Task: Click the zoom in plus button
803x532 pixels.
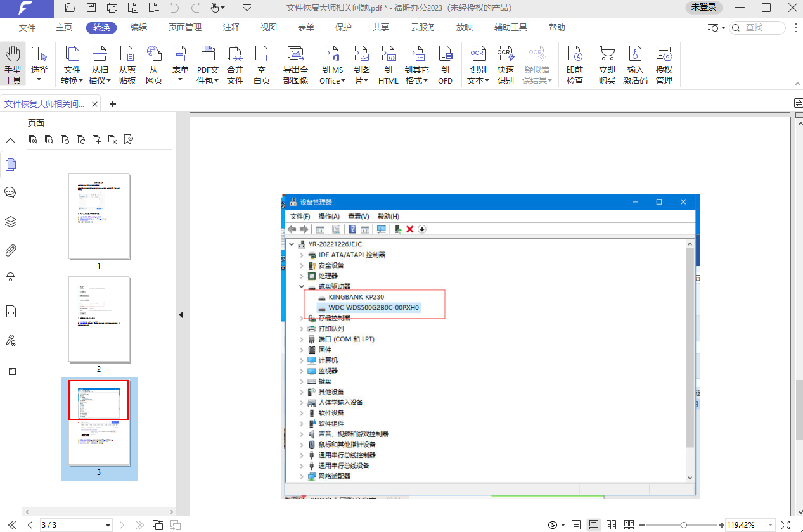Action: (x=721, y=525)
